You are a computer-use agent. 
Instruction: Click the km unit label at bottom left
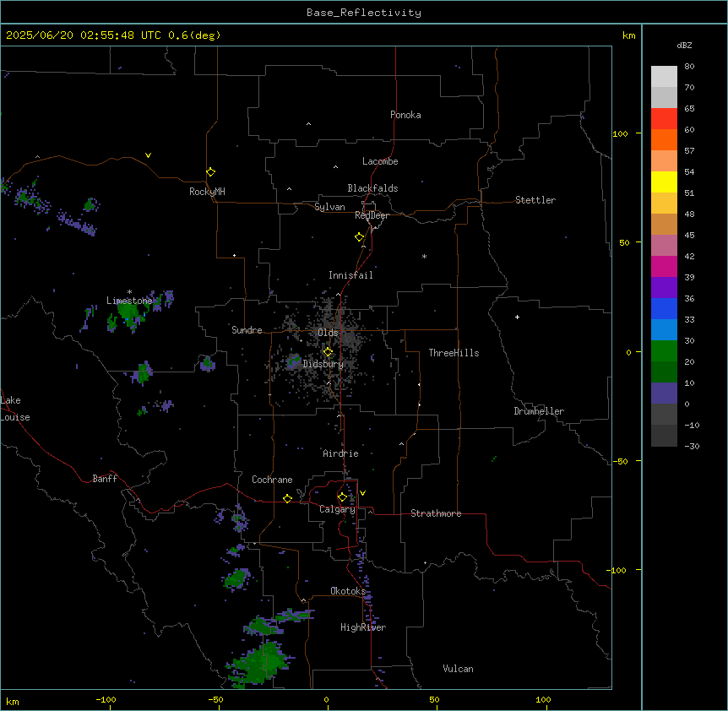pyautogui.click(x=13, y=701)
